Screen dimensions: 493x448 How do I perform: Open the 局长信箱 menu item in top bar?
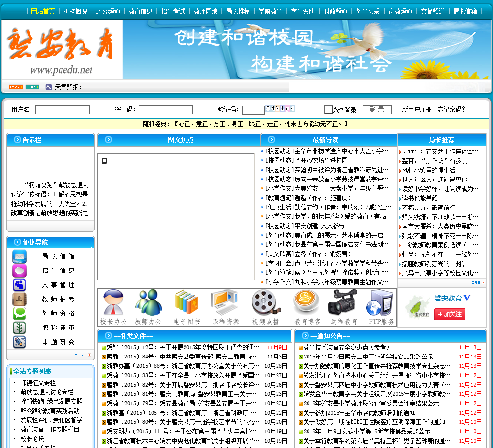[465, 12]
